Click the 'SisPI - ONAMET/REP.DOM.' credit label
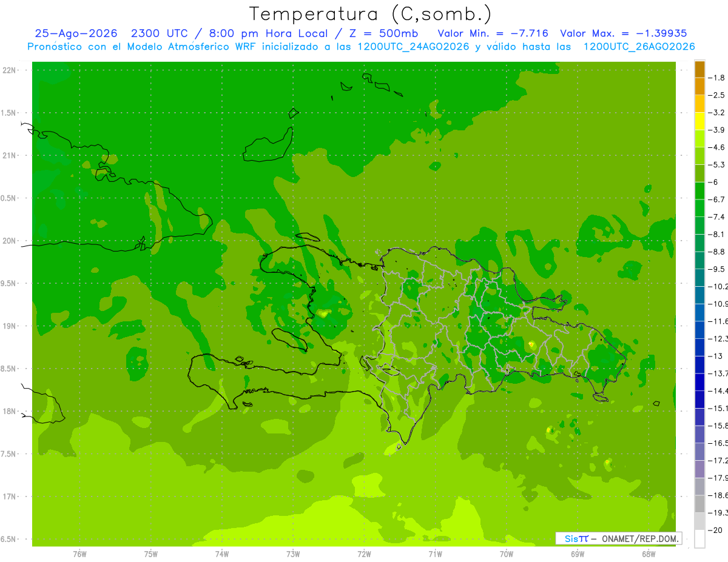The width and height of the screenshot is (728, 562). 619,538
